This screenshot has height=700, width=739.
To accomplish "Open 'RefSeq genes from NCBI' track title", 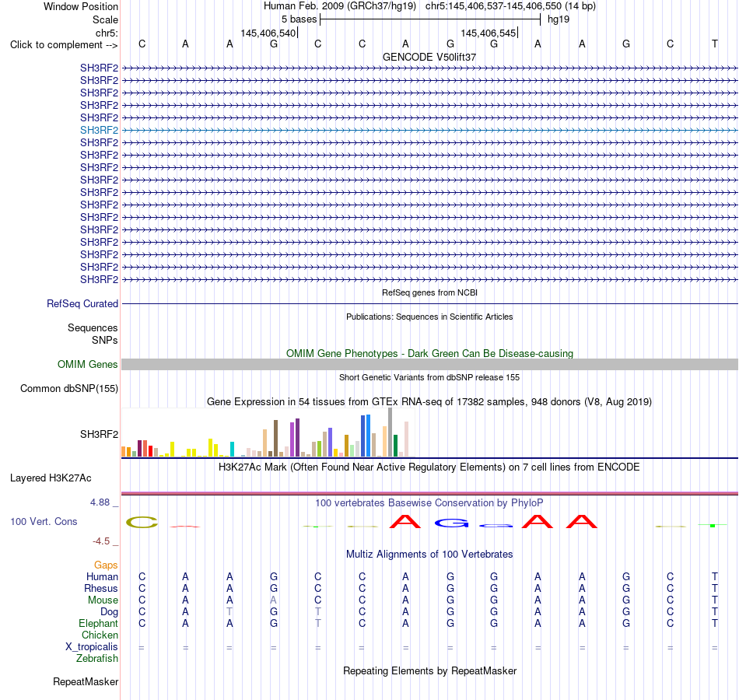I will (x=429, y=292).
